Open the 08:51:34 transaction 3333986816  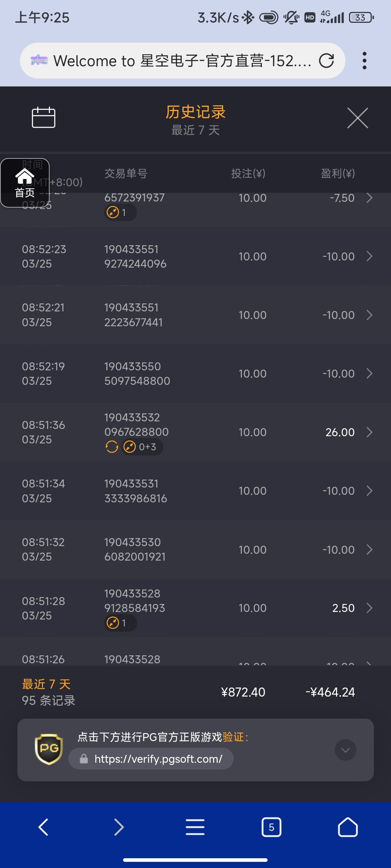coord(195,491)
